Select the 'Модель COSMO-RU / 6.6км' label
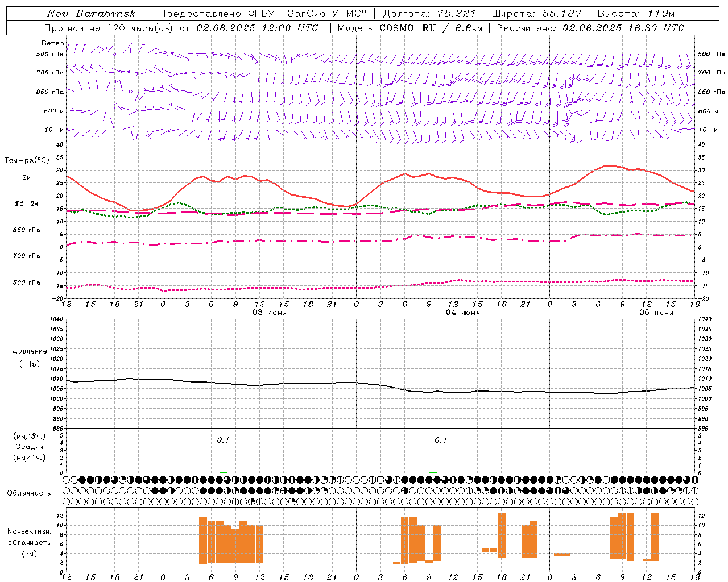Screen dimensions: 728x582 click(410, 28)
